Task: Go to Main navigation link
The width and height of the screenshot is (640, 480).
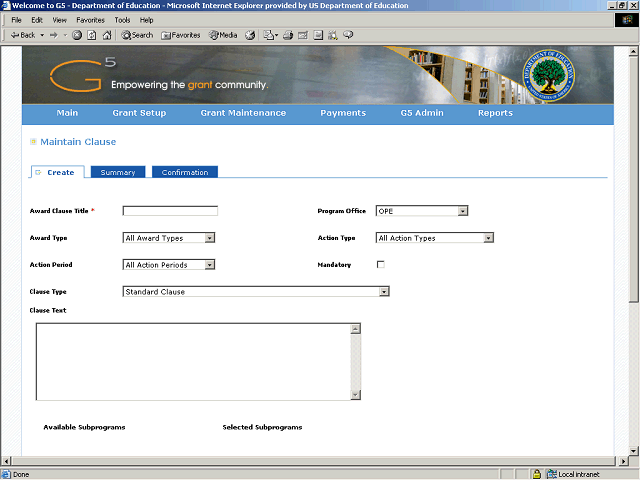Action: click(x=67, y=113)
